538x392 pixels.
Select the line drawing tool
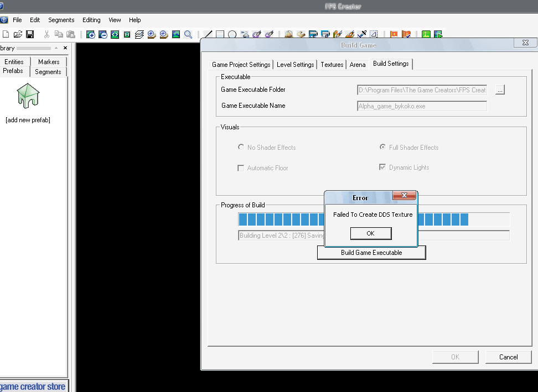pyautogui.click(x=208, y=34)
